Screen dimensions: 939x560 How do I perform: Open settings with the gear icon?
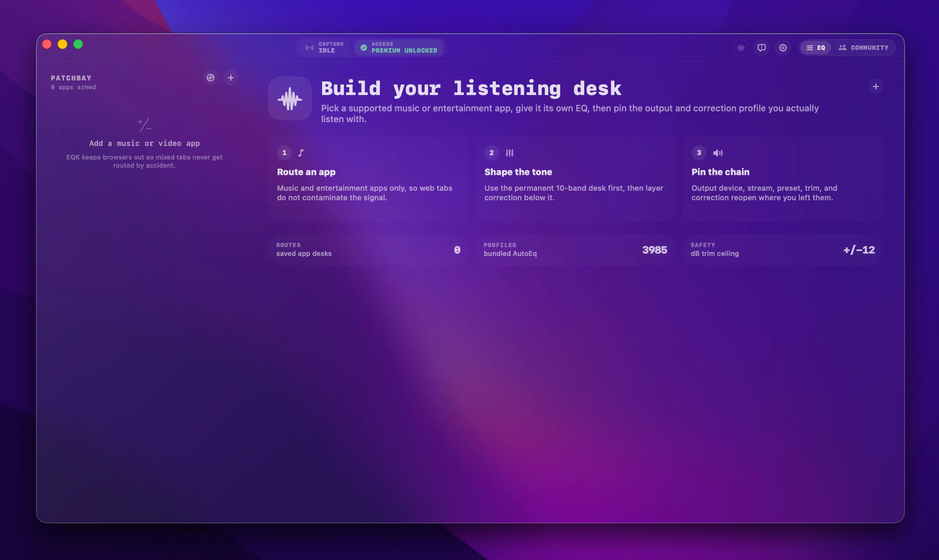(x=783, y=48)
